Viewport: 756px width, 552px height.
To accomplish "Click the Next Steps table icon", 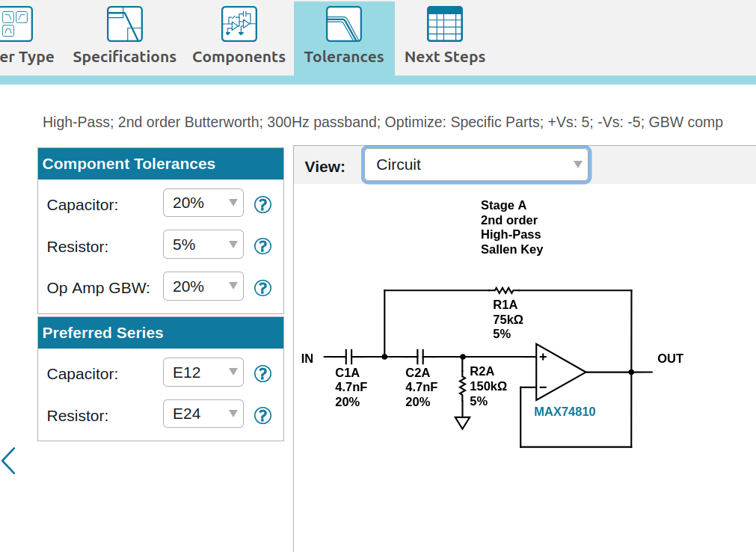I will [444, 24].
